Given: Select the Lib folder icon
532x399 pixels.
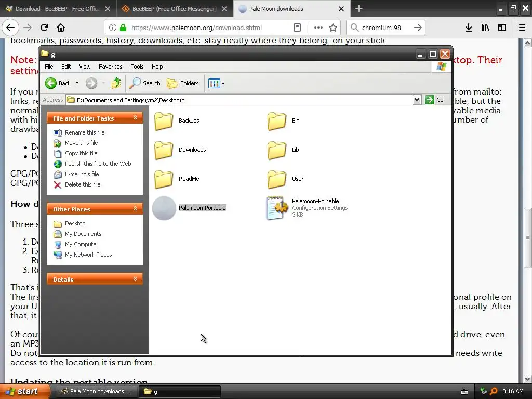Looking at the screenshot, I should pos(276,150).
